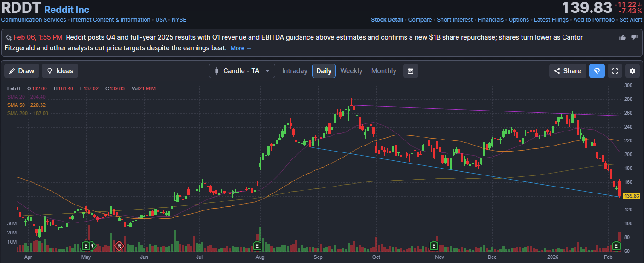Click the blue diamond premium icon
The image size is (644, 263).
[597, 71]
